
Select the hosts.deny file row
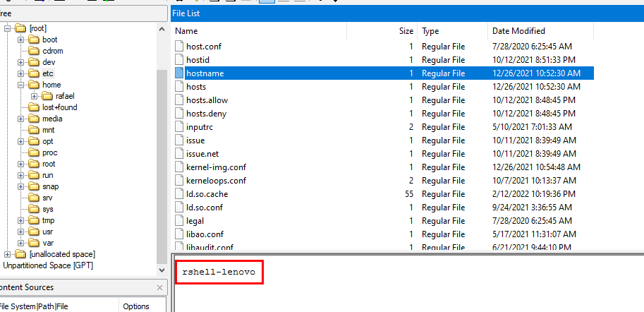(206, 114)
